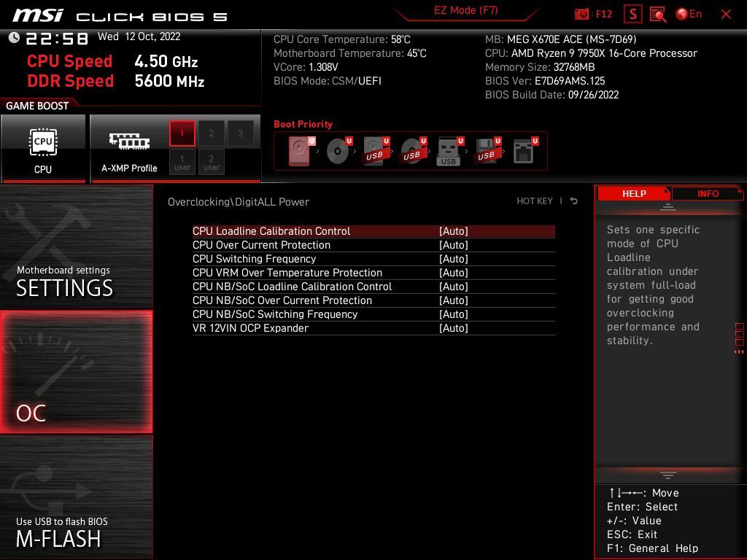The width and height of the screenshot is (747, 560).
Task: Click the DDR Speed 5600 MHz value
Action: coord(169,81)
